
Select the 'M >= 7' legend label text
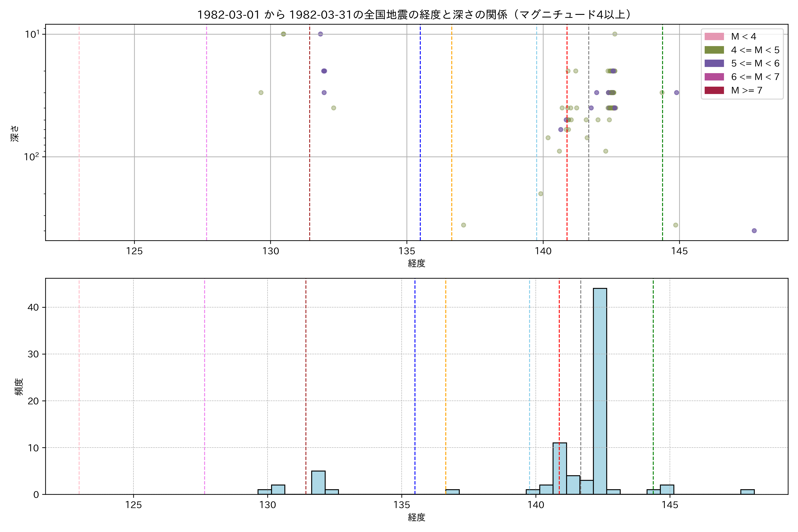(746, 90)
